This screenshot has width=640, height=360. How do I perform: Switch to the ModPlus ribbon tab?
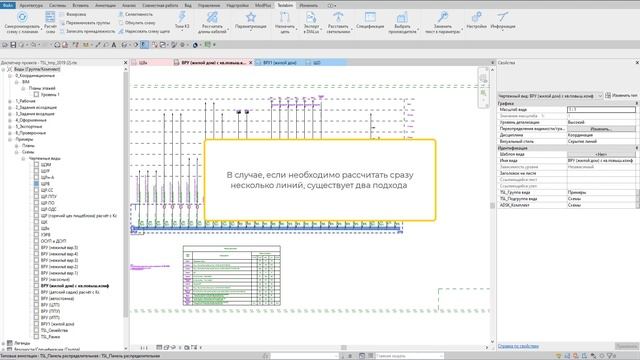coord(263,5)
